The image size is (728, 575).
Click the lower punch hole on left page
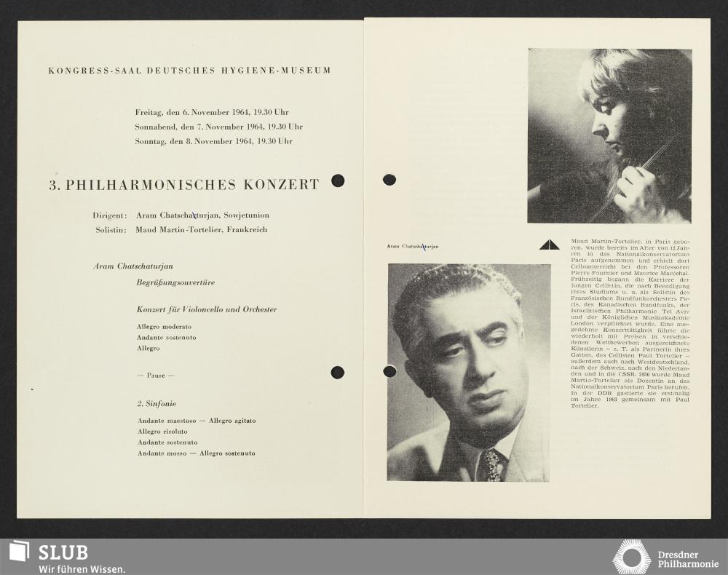pos(338,372)
